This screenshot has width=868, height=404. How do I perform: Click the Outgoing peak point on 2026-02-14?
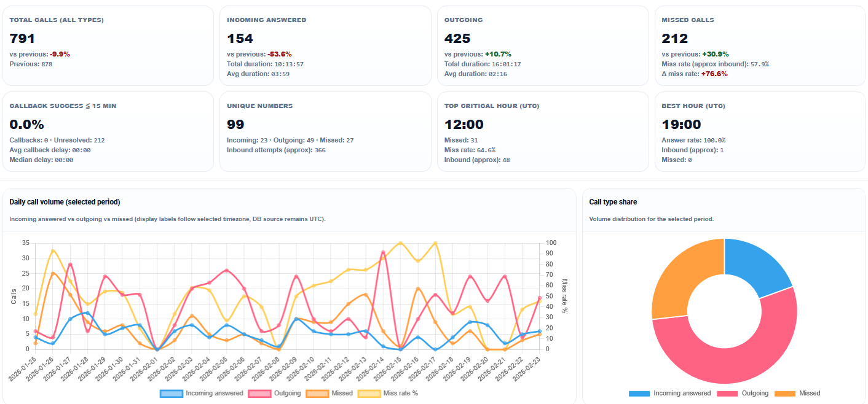click(x=383, y=252)
